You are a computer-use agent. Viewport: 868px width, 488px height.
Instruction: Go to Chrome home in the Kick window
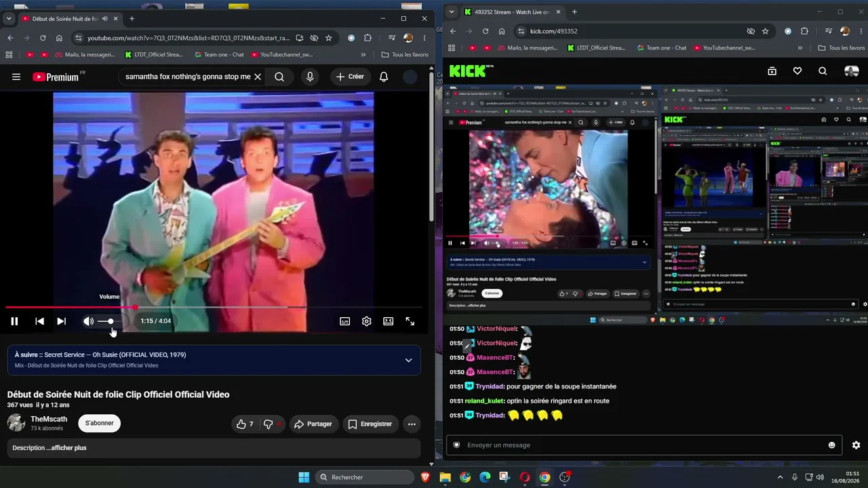(502, 31)
